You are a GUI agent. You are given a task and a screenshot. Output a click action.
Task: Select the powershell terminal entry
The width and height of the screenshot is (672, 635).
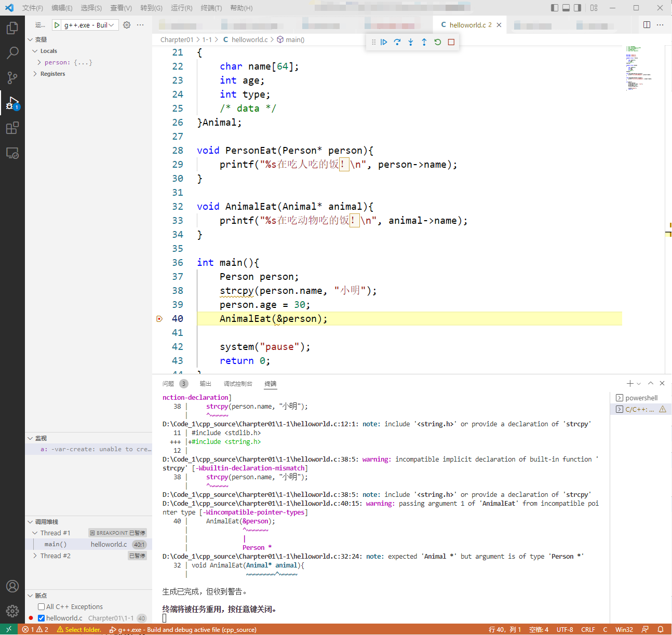click(641, 398)
